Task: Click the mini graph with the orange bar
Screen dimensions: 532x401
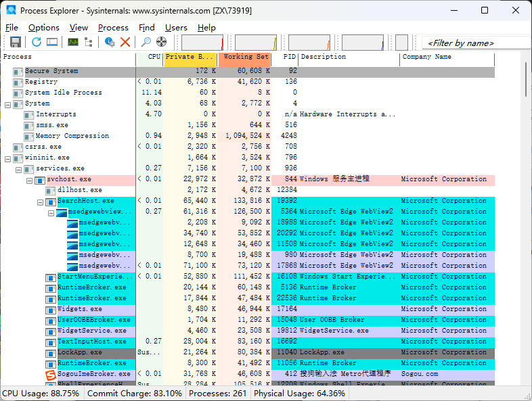Action: coord(309,43)
